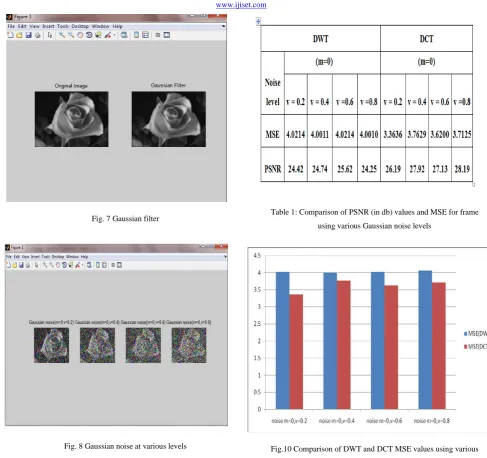Click the DWT table header cell
This screenshot has width=487, height=458.
(x=320, y=38)
